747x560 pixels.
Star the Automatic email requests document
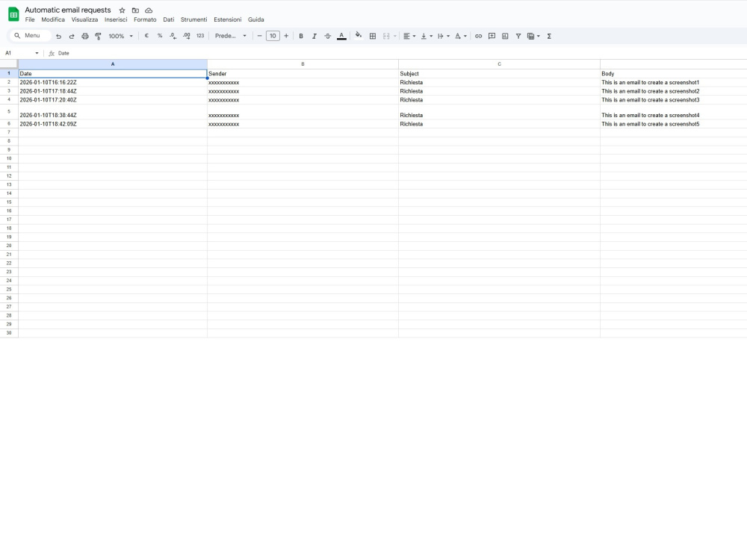(122, 10)
